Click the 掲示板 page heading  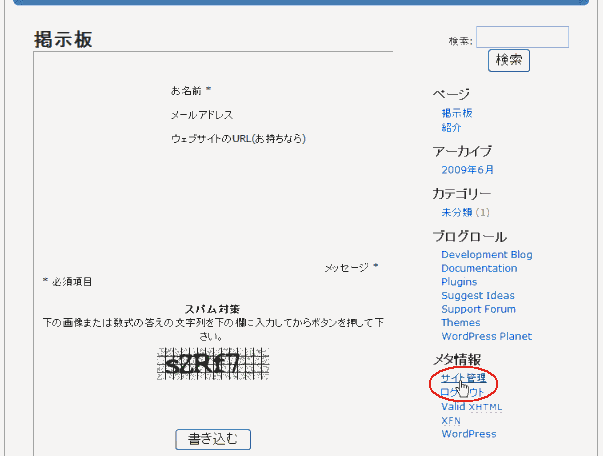(63, 40)
